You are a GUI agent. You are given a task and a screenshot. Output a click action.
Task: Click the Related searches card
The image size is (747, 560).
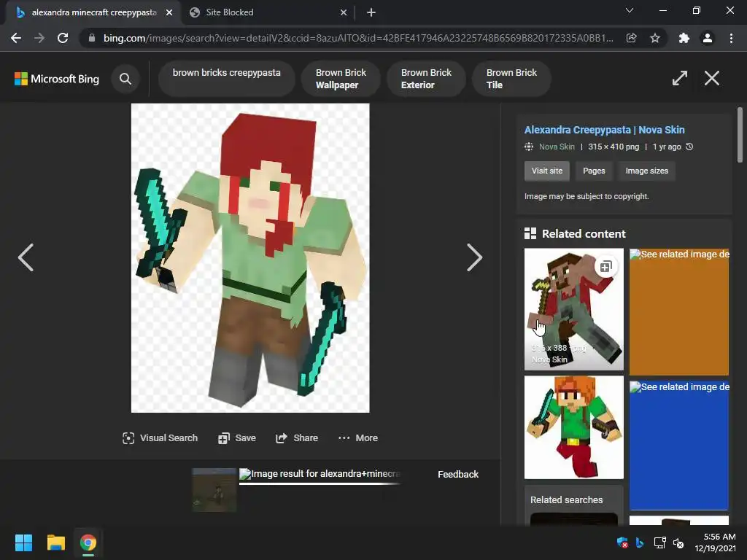pyautogui.click(x=573, y=505)
